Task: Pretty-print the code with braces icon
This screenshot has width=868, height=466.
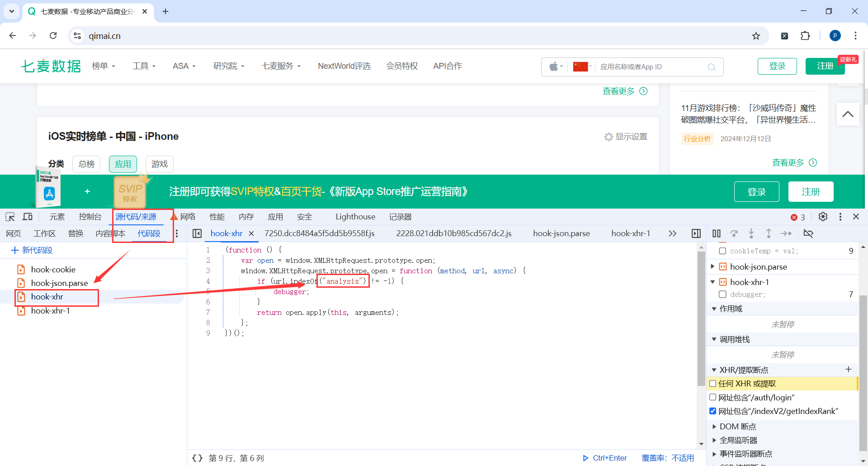Action: click(197, 458)
